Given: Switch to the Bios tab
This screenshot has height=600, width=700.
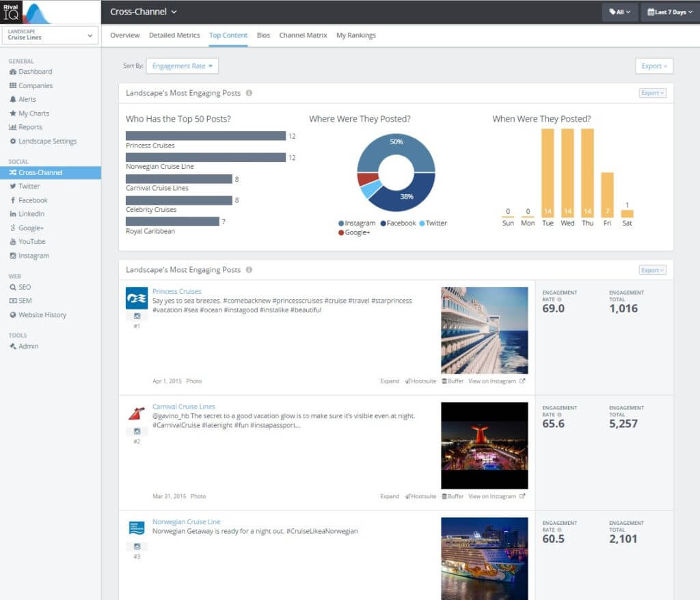Looking at the screenshot, I should coord(263,36).
